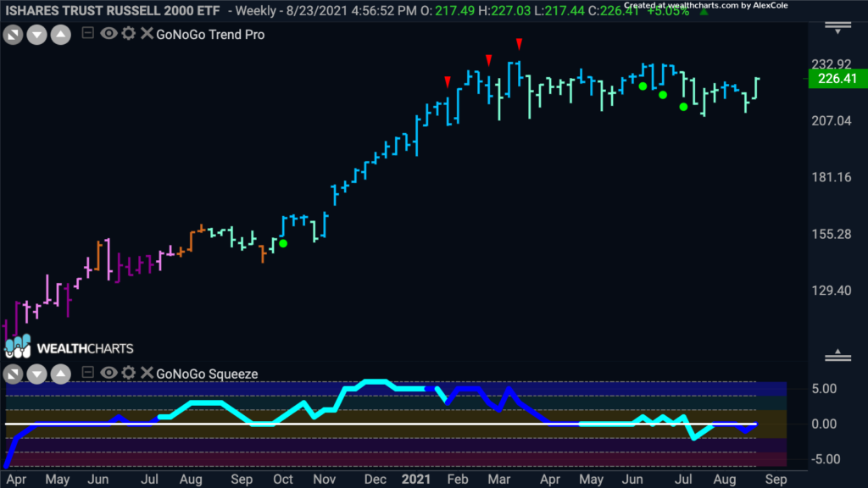Click the 5.00 value on Squeeze scale
868x488 pixels.
tap(824, 389)
